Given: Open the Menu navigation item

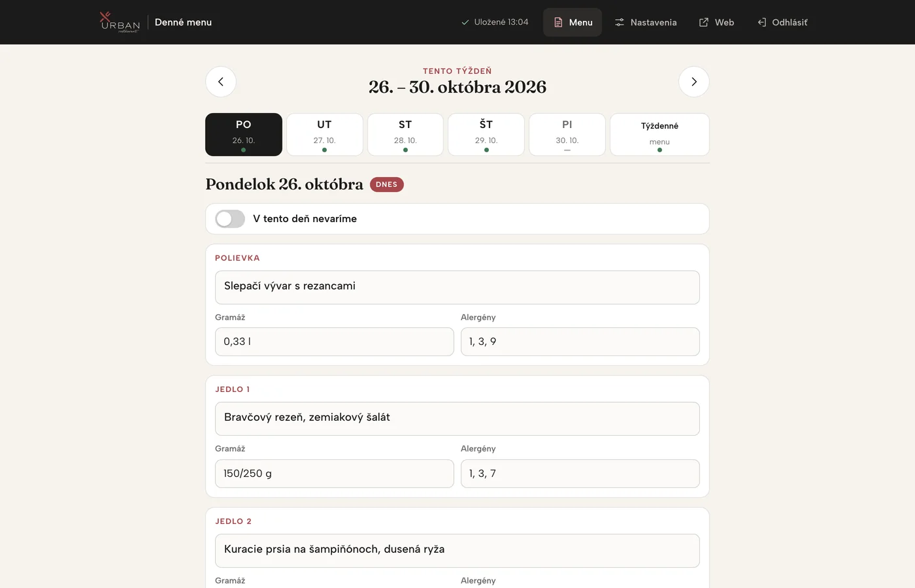Looking at the screenshot, I should [x=573, y=22].
